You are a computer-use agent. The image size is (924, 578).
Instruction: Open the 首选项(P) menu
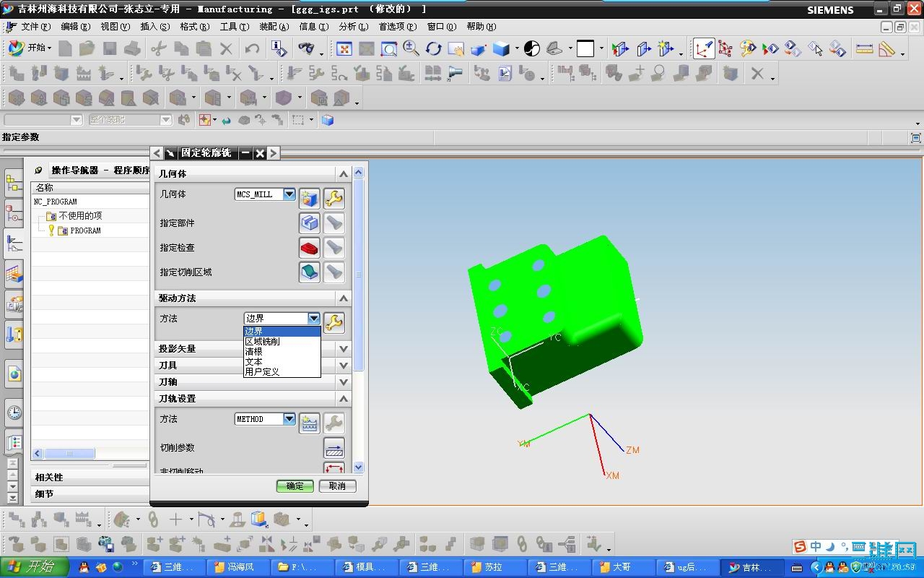(398, 27)
